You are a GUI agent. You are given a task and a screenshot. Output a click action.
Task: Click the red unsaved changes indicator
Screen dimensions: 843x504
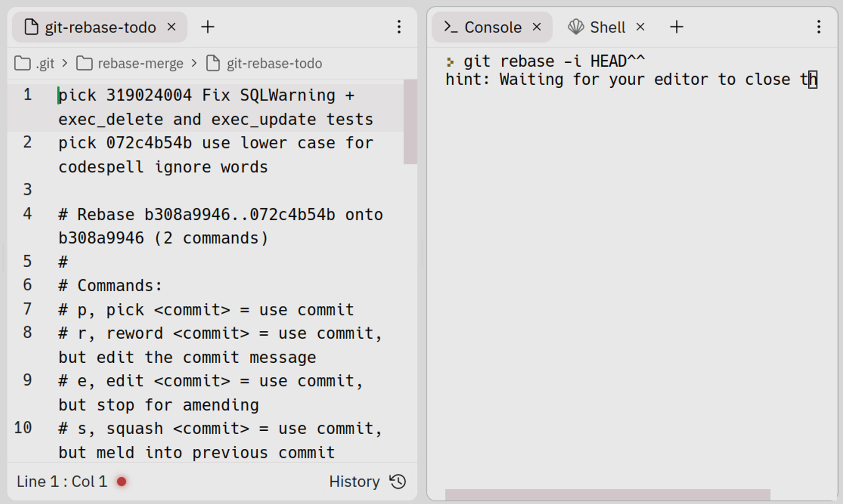[122, 481]
